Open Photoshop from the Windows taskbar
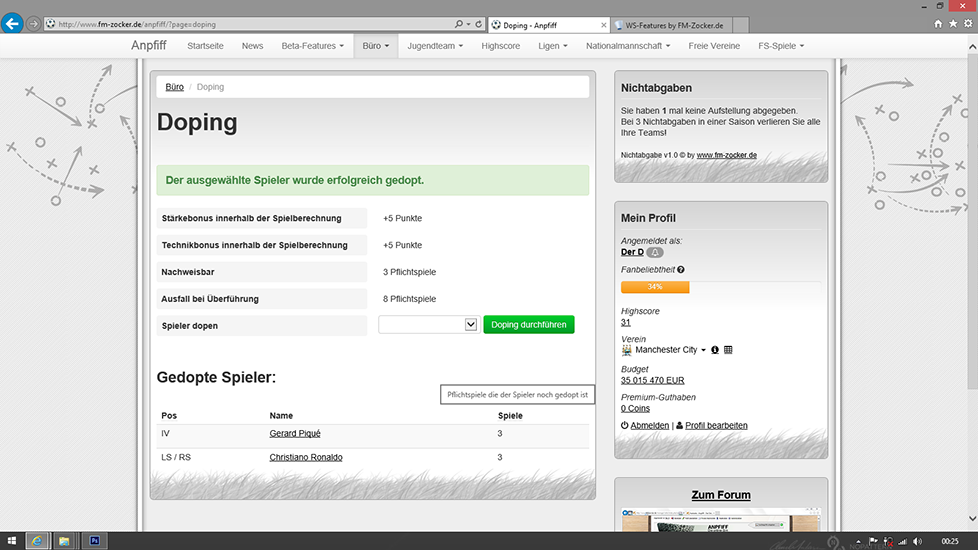The height and width of the screenshot is (550, 978). pos(96,541)
